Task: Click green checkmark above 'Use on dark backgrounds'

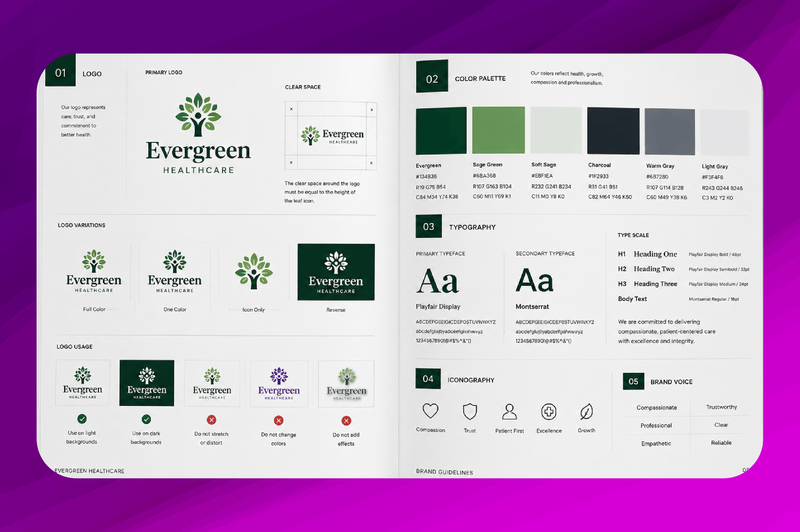Action: 146,419
